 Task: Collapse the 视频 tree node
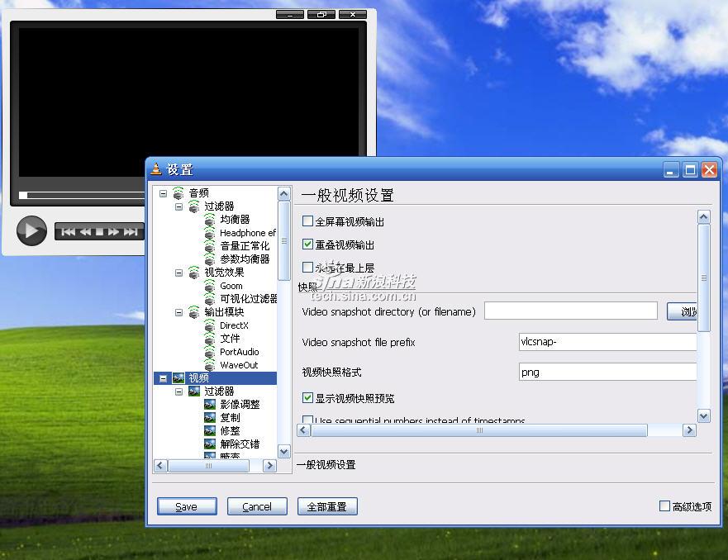163,378
